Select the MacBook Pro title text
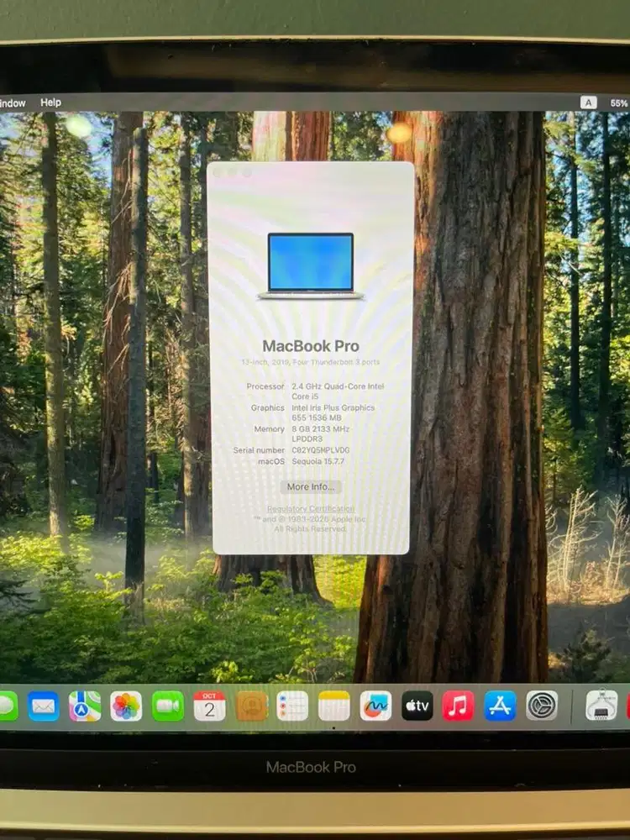 pos(311,346)
